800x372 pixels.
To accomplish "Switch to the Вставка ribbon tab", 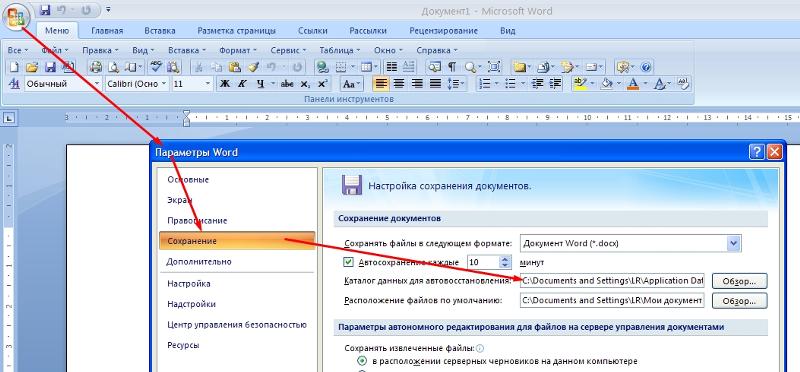I will tap(160, 31).
